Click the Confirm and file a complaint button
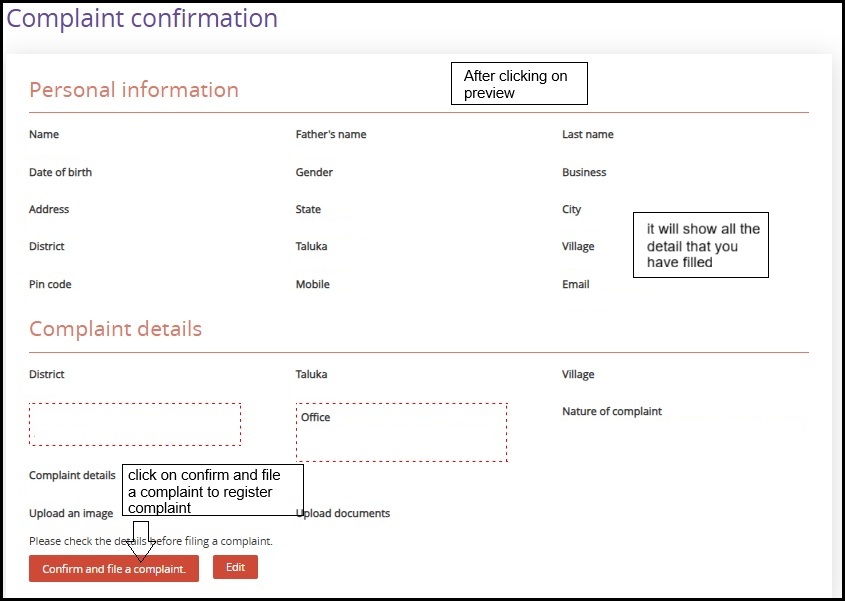Screen dimensions: 845x601 pos(113,569)
